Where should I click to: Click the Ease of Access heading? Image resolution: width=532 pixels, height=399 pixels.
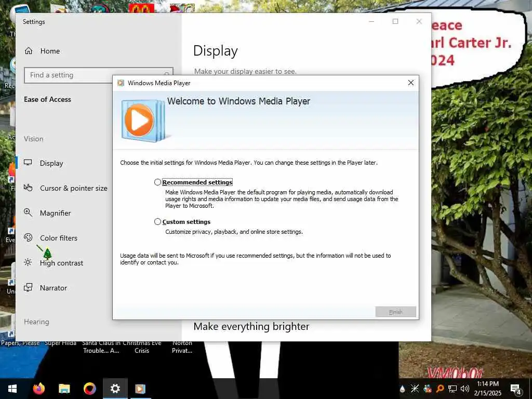coord(47,99)
